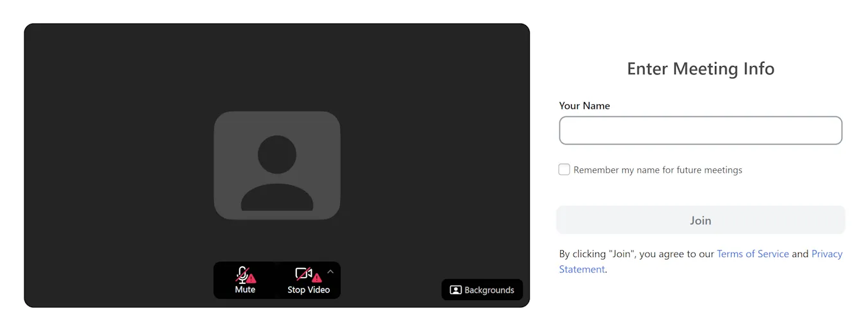This screenshot has height=329, width=868.
Task: Click the crossed-out microphone icon
Action: pyautogui.click(x=242, y=274)
